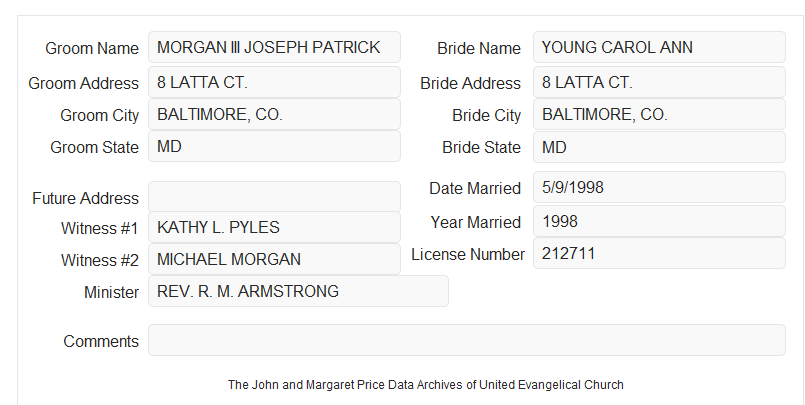Click the Bride City input
Image resolution: width=805 pixels, height=405 pixels.
[x=659, y=114]
